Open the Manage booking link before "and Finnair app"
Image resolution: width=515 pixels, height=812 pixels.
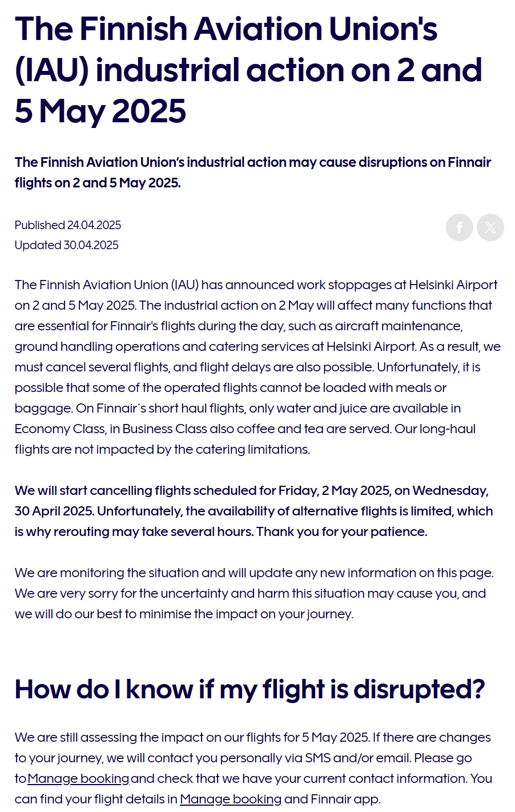[231, 799]
